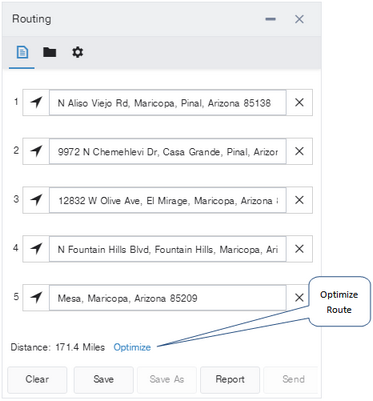The width and height of the screenshot is (373, 401).
Task: Save the current route
Action: coord(103,379)
